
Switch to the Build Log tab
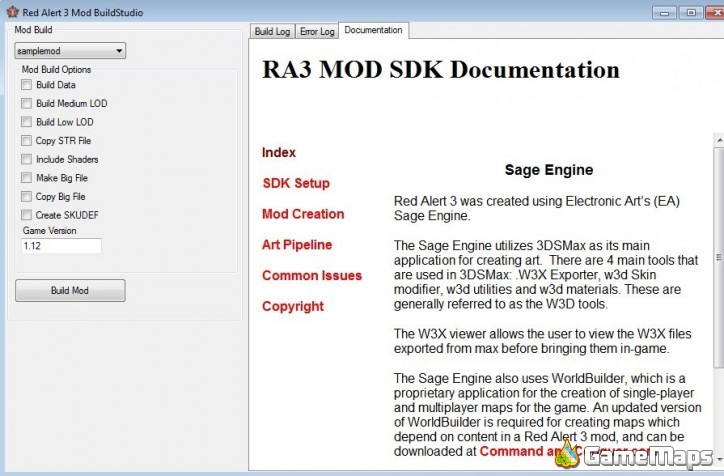point(272,31)
